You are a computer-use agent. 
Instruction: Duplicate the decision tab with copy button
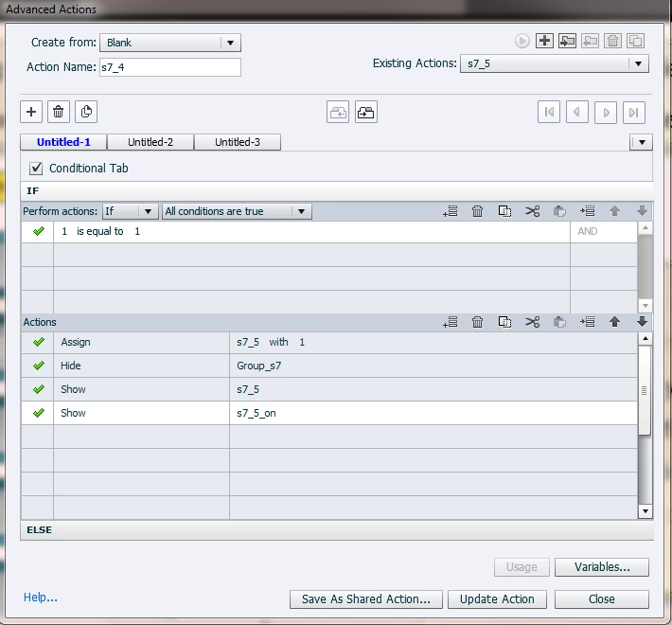86,112
